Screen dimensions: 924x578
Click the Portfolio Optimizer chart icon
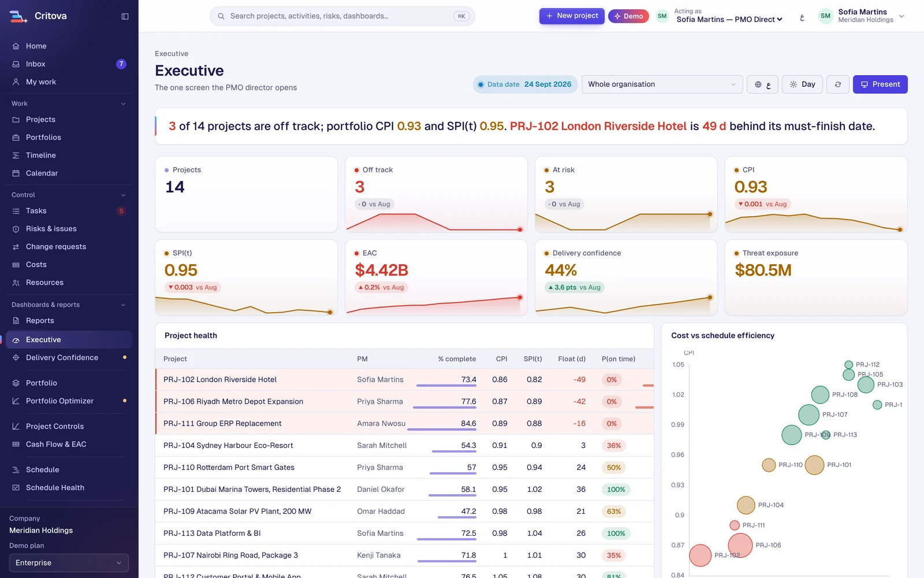pos(16,401)
